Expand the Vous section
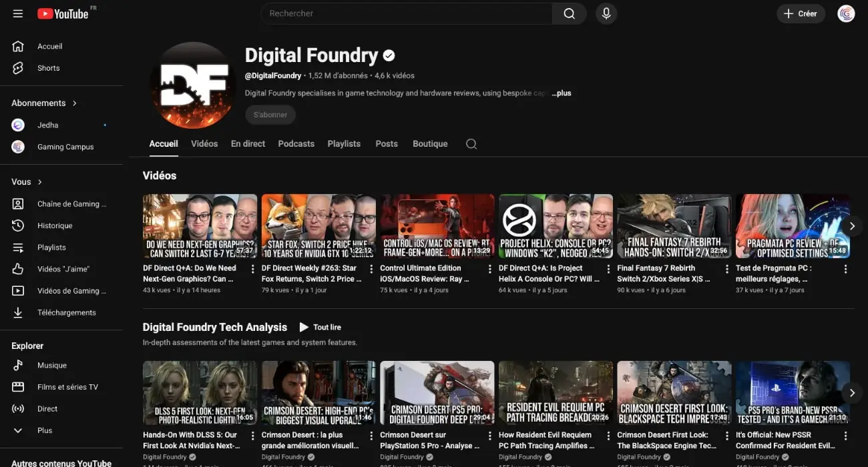This screenshot has height=467, width=868. 27,182
